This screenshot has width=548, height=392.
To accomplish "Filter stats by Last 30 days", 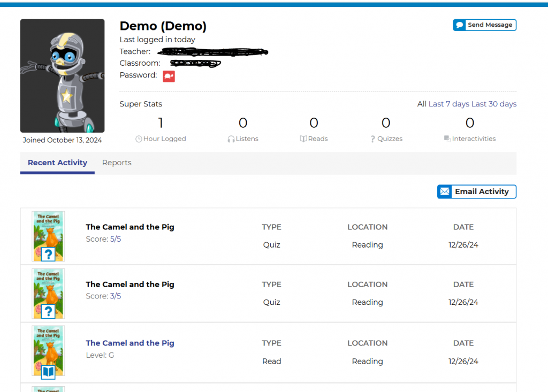I will pyautogui.click(x=494, y=104).
